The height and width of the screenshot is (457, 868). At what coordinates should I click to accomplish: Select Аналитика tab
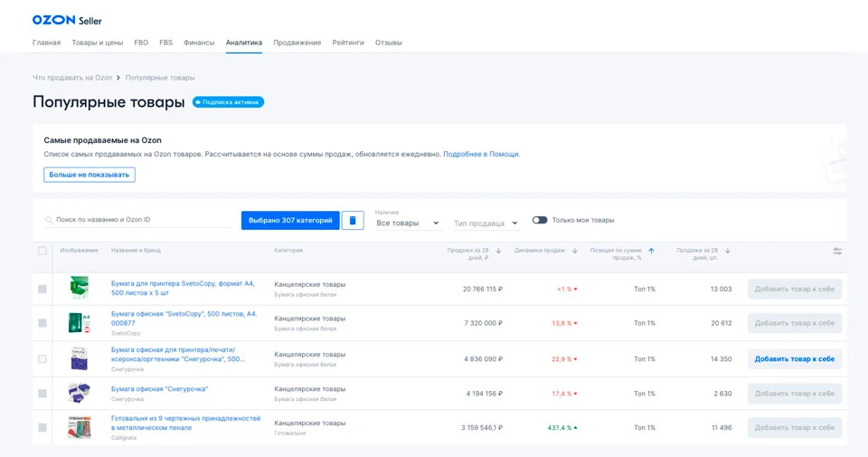[x=243, y=43]
